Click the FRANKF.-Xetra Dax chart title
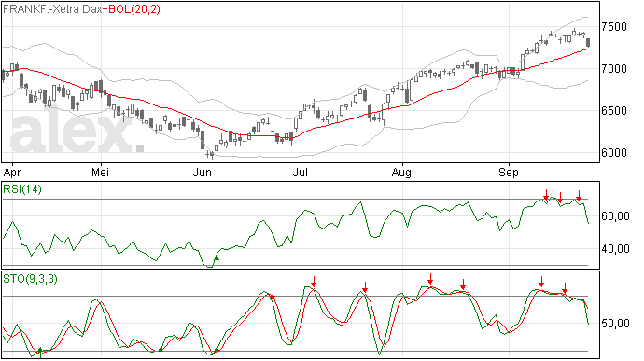 pyautogui.click(x=52, y=9)
